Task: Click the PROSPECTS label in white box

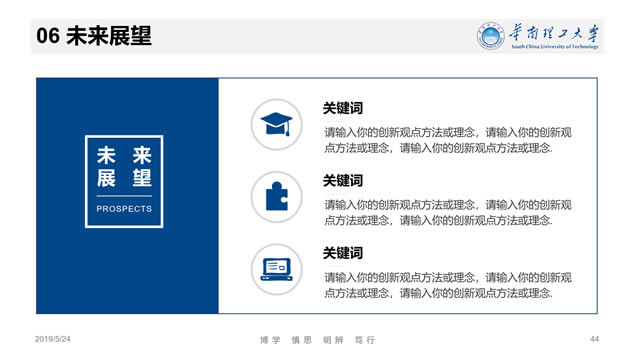Action: (x=124, y=209)
